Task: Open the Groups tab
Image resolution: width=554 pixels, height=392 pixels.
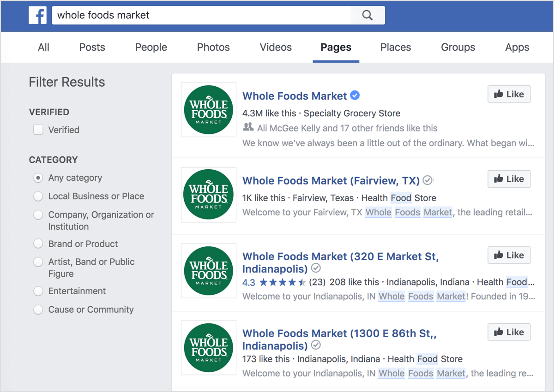Action: 458,47
